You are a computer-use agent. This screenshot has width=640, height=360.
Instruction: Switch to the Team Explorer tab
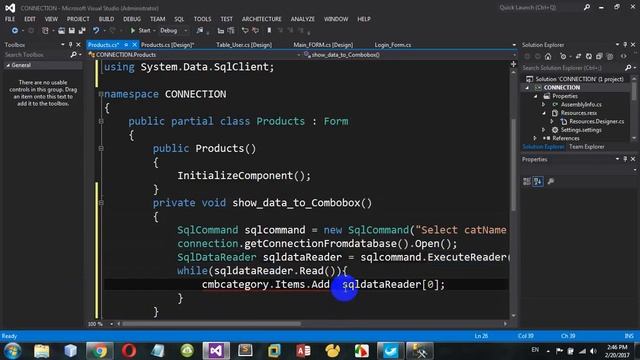pos(587,147)
